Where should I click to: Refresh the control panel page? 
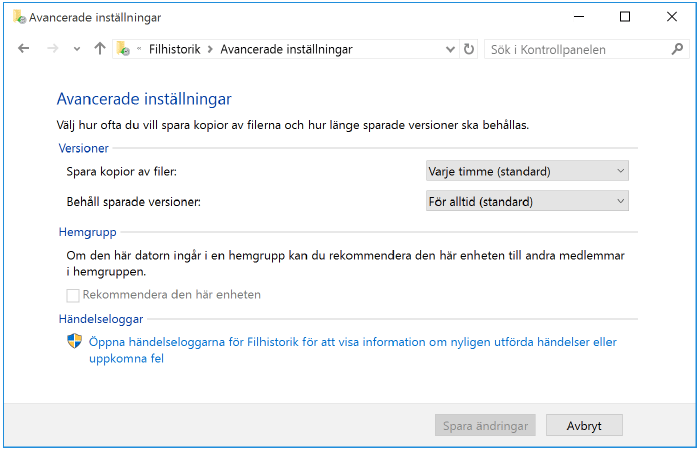pos(469,49)
